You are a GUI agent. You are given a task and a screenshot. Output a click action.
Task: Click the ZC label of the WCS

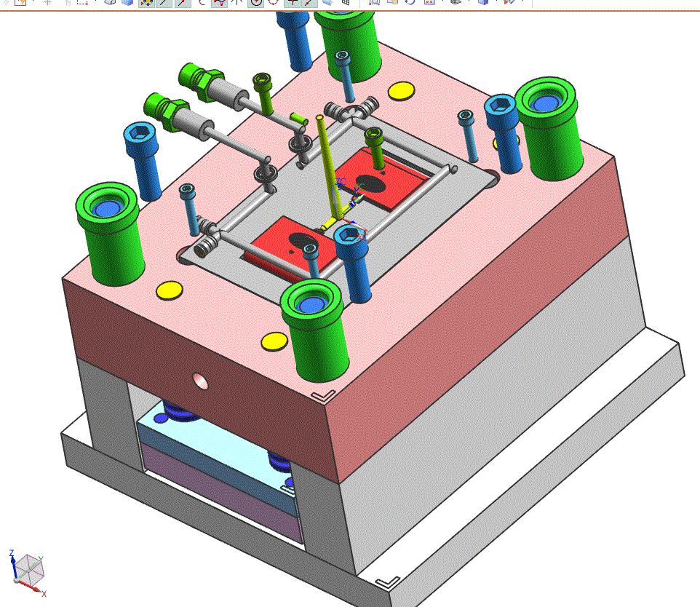[341, 182]
